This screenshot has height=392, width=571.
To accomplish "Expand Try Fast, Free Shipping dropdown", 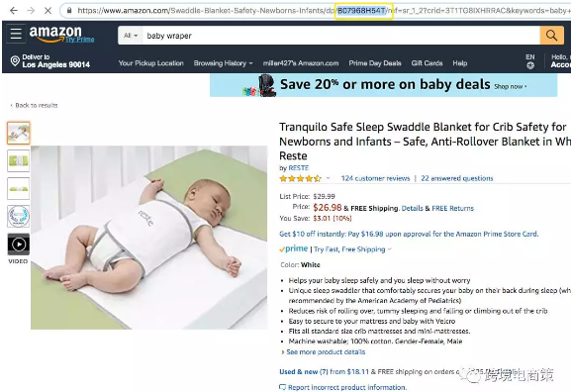I will (352, 249).
